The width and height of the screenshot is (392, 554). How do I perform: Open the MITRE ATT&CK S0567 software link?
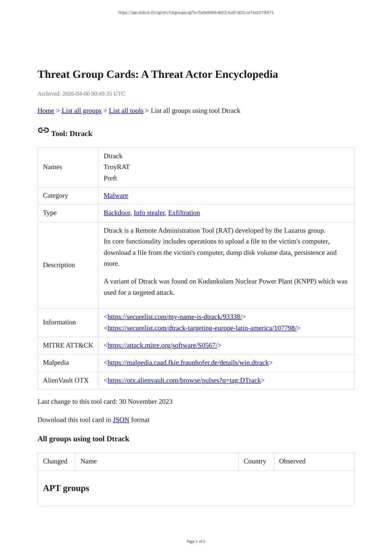click(162, 345)
